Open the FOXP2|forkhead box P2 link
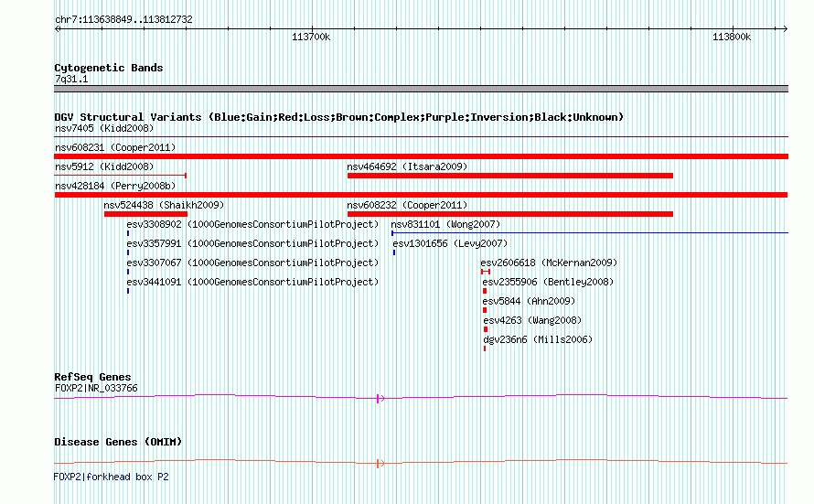 pyautogui.click(x=111, y=477)
